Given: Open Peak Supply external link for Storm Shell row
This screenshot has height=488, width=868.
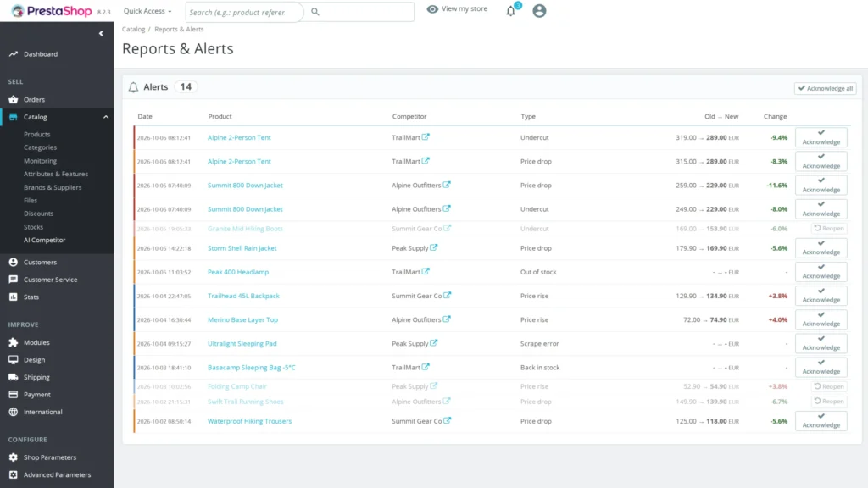Looking at the screenshot, I should [433, 247].
